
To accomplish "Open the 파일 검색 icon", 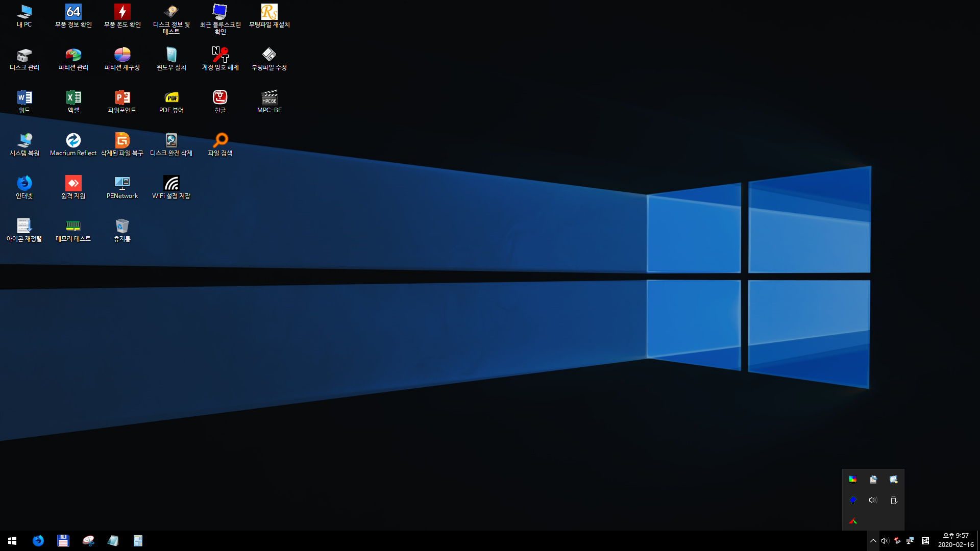I will [x=220, y=144].
